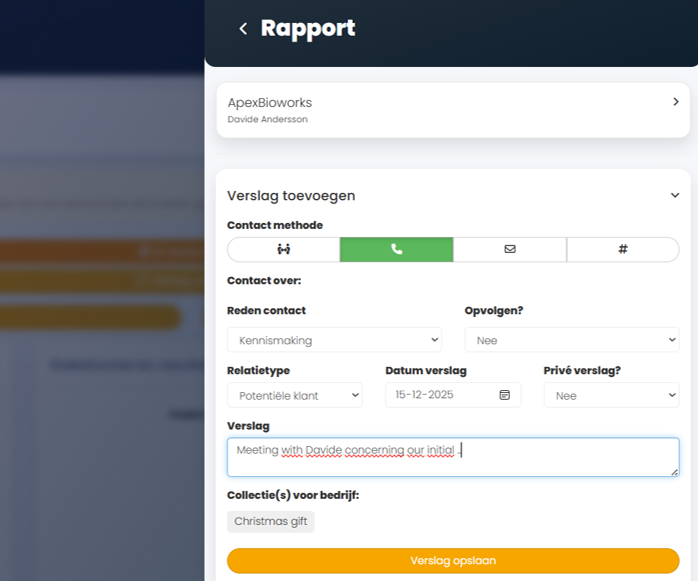Select the Christmas gift collection tag

(x=271, y=521)
